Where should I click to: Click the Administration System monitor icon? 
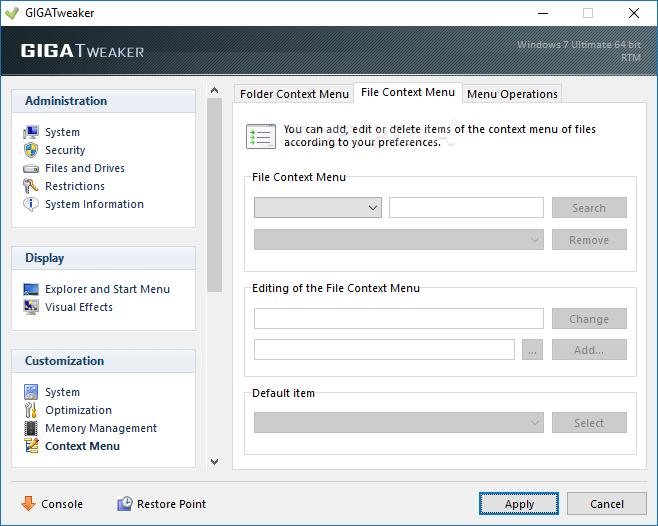click(31, 132)
